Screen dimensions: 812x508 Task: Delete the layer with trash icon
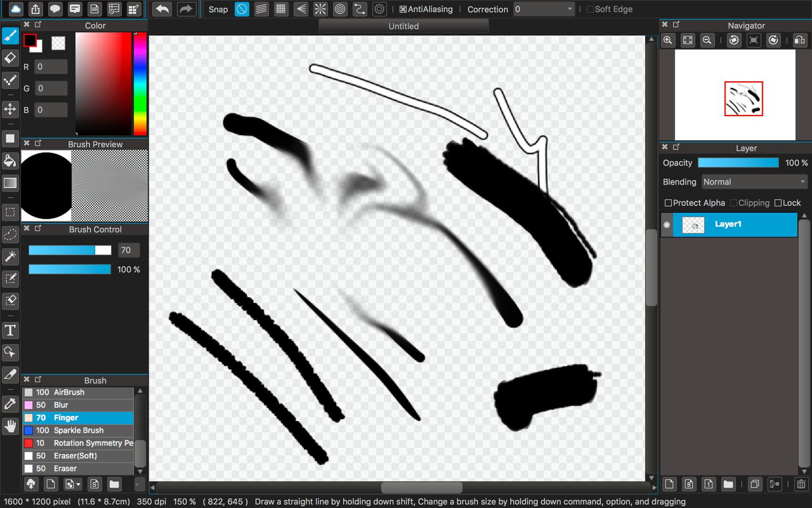pyautogui.click(x=801, y=484)
